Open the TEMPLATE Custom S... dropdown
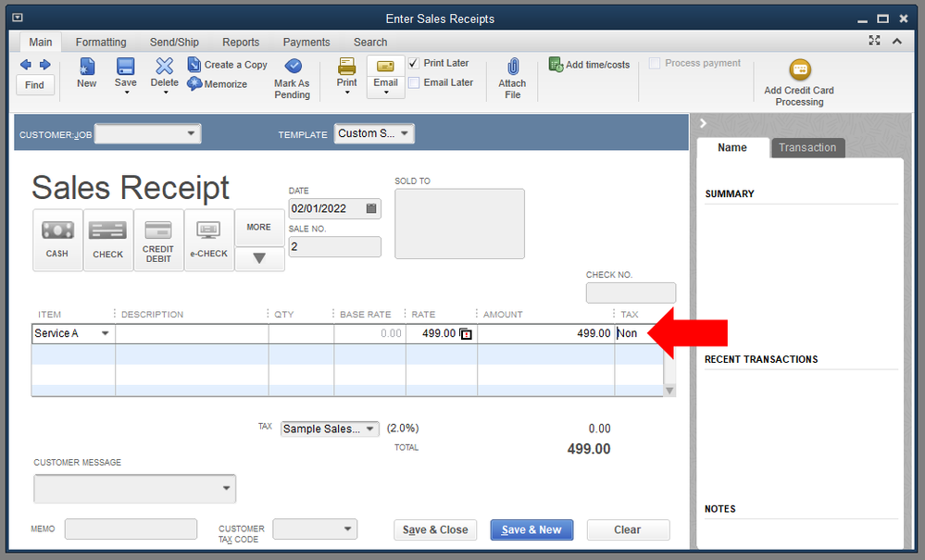The width and height of the screenshot is (925, 560). coord(404,133)
